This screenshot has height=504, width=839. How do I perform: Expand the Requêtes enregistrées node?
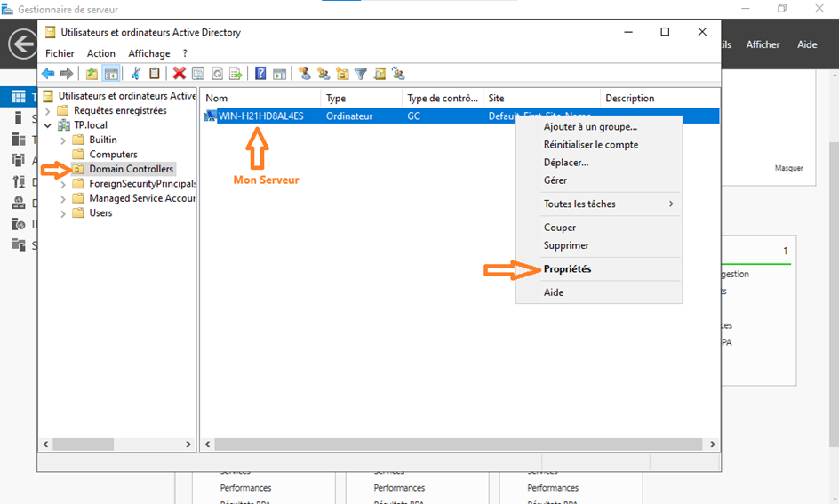pos(48,111)
